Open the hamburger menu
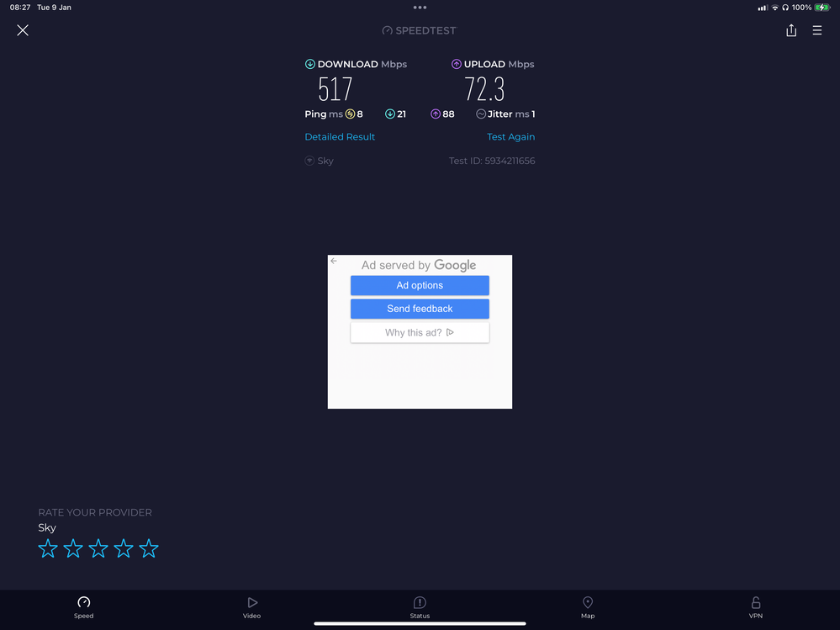This screenshot has height=630, width=840. pos(817,30)
